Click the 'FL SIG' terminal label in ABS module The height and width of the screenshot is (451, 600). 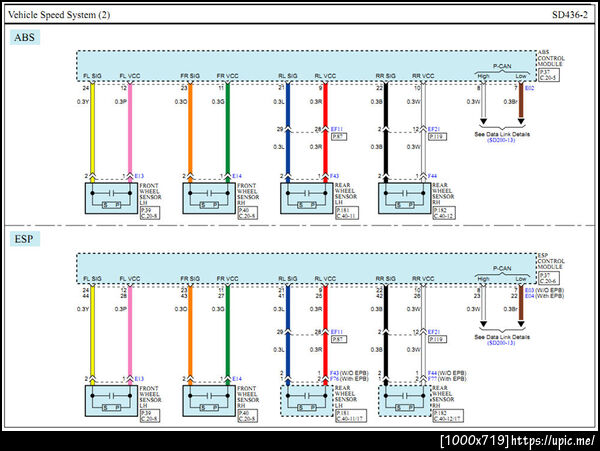coord(92,76)
